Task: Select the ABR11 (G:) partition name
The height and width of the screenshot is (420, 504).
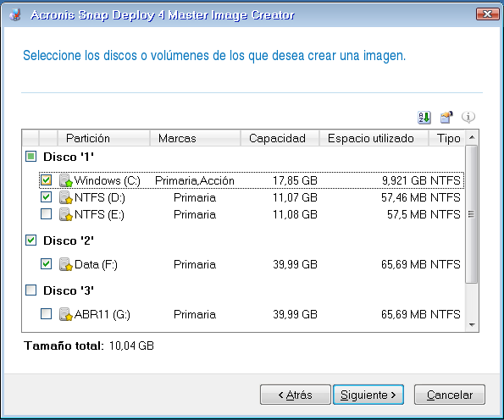Action: 102,314
